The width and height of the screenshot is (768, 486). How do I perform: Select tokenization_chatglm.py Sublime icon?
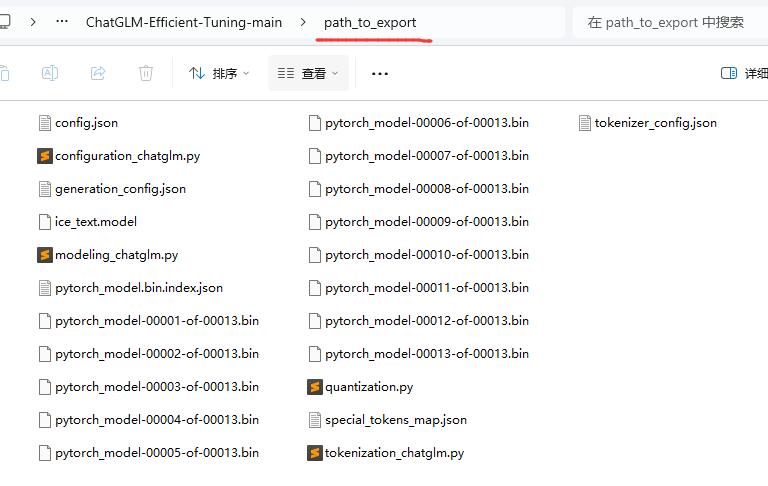pyautogui.click(x=315, y=453)
